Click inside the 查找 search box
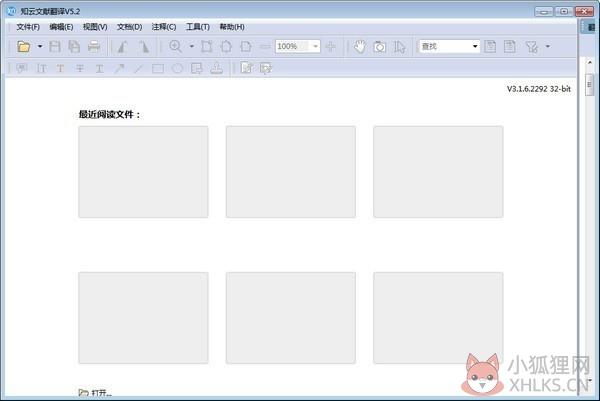Screen dimensions: 600x401 coord(445,46)
